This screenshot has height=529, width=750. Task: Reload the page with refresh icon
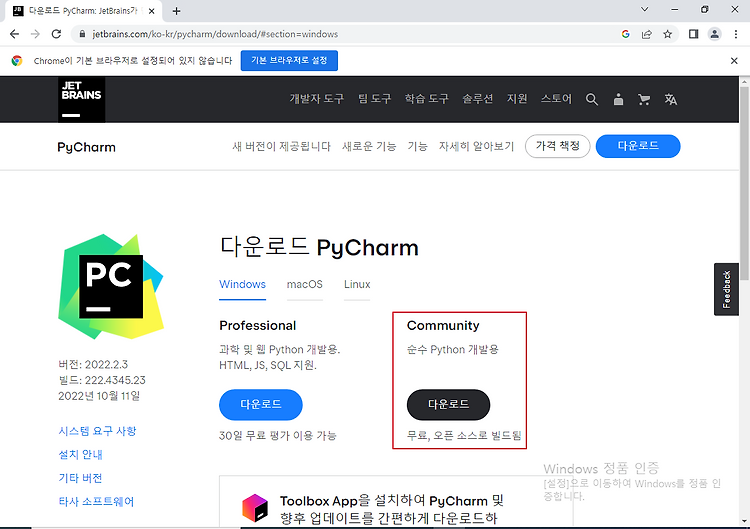(x=56, y=34)
